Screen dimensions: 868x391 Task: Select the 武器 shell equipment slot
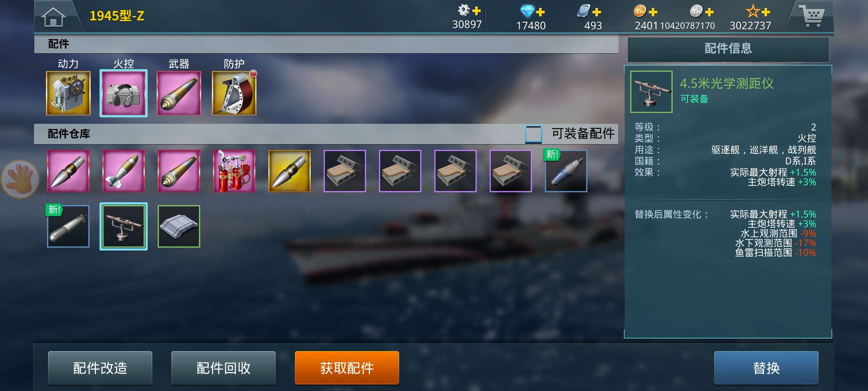pyautogui.click(x=179, y=93)
